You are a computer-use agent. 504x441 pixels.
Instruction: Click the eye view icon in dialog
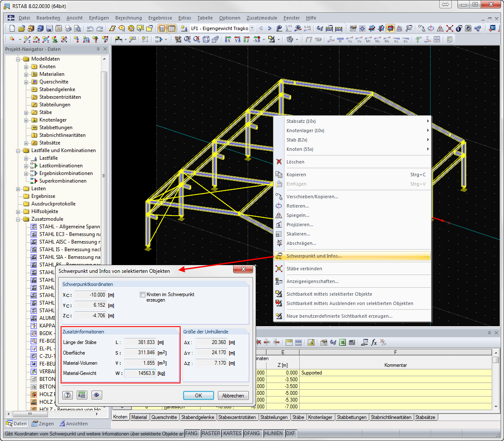[x=97, y=395]
